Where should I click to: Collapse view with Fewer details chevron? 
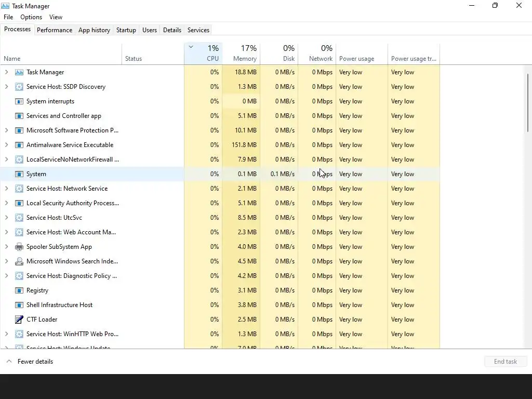click(x=9, y=362)
